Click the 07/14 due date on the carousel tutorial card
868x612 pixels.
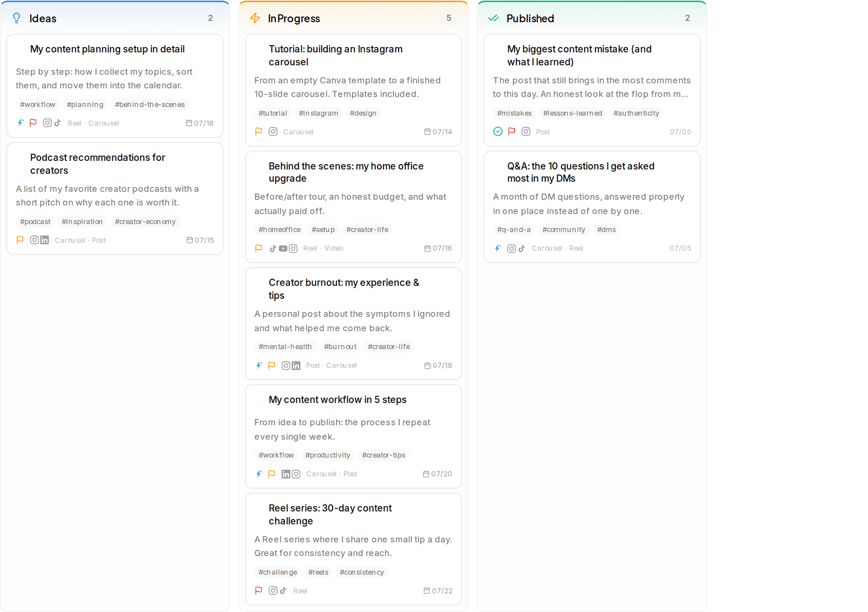point(442,132)
